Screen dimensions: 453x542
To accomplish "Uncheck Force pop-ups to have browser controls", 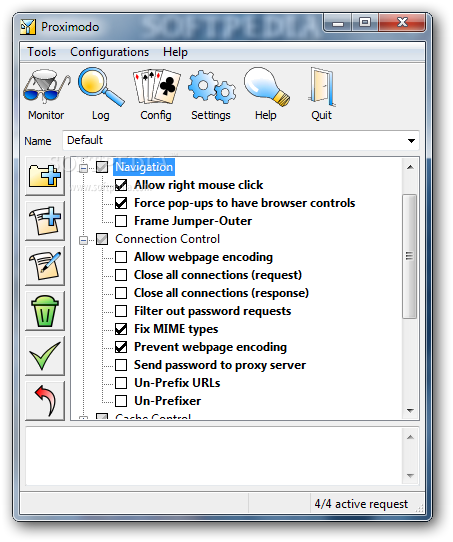I will click(x=121, y=203).
